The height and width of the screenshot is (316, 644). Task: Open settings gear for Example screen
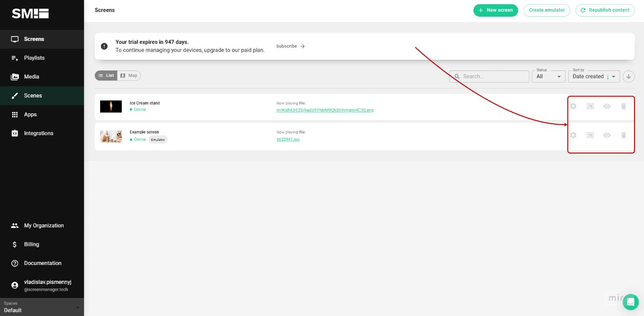573,135
